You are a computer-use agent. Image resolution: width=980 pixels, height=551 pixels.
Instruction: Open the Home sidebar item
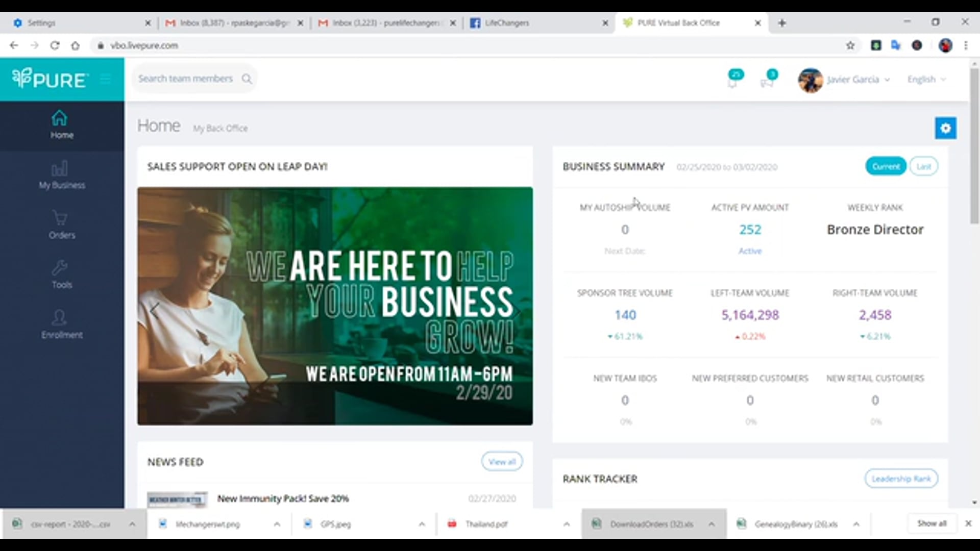[x=62, y=125]
